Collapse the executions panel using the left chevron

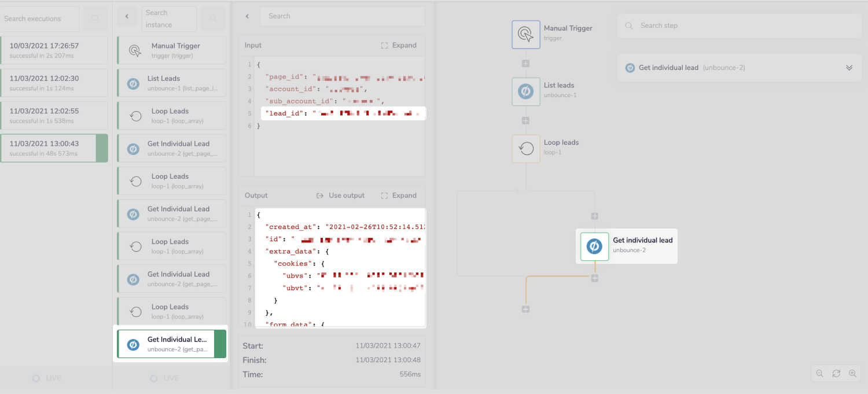click(x=127, y=16)
